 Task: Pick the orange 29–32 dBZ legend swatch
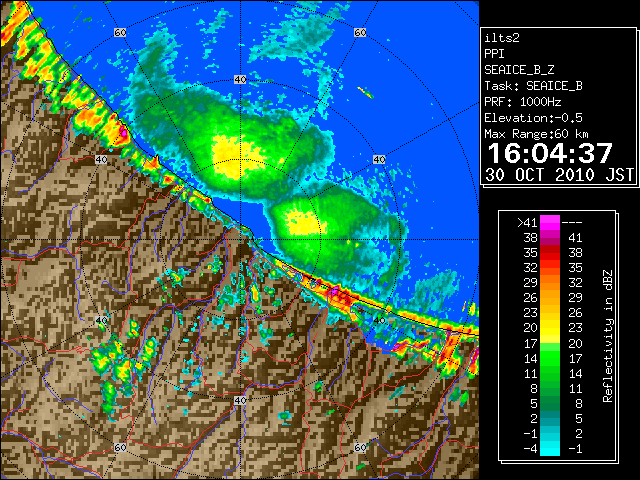(x=550, y=282)
